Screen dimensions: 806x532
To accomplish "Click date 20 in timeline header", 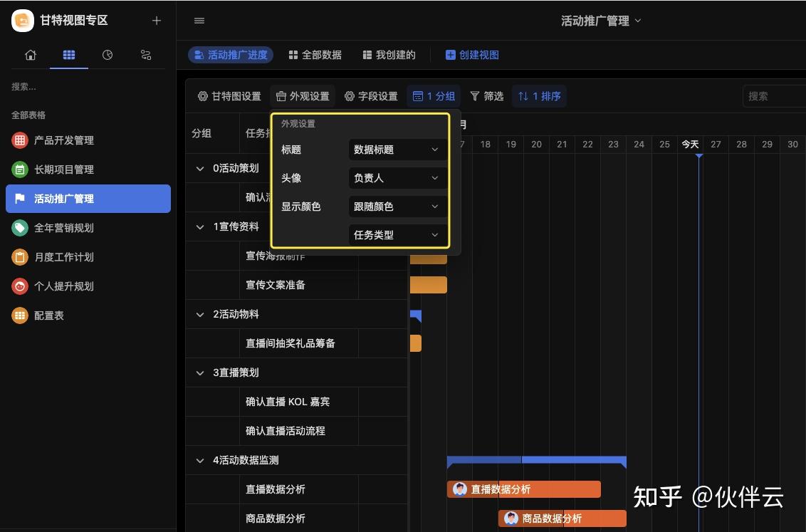I will pos(537,145).
